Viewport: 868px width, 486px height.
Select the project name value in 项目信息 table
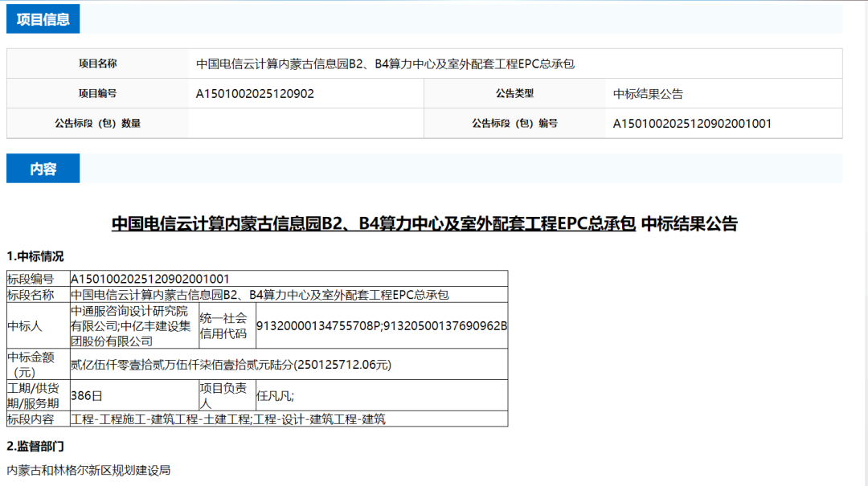385,63
